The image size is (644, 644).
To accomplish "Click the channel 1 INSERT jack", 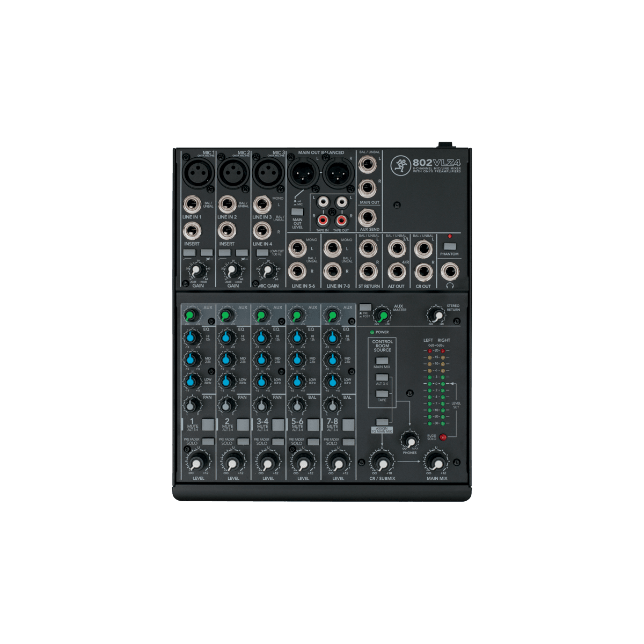I will [x=191, y=231].
